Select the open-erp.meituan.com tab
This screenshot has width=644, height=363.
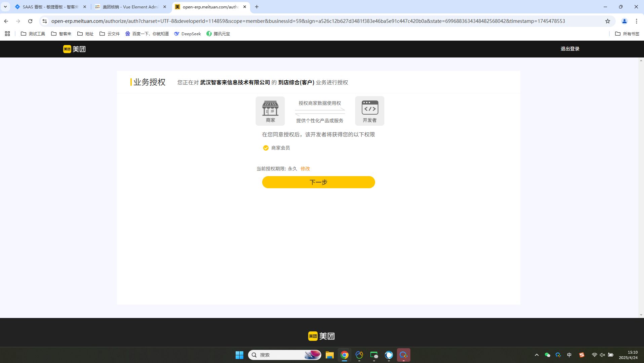click(210, 7)
